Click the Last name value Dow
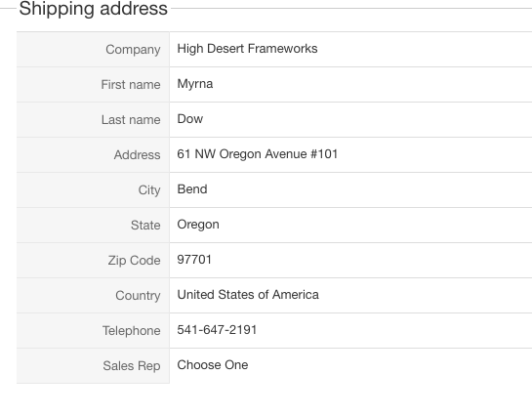The height and width of the screenshot is (416, 532). click(190, 119)
